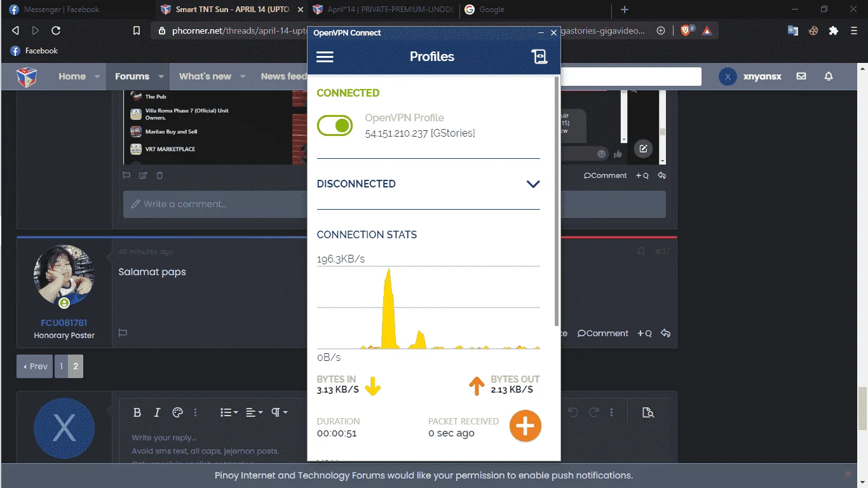
Task: Click the PHCorner site logo
Action: [27, 76]
